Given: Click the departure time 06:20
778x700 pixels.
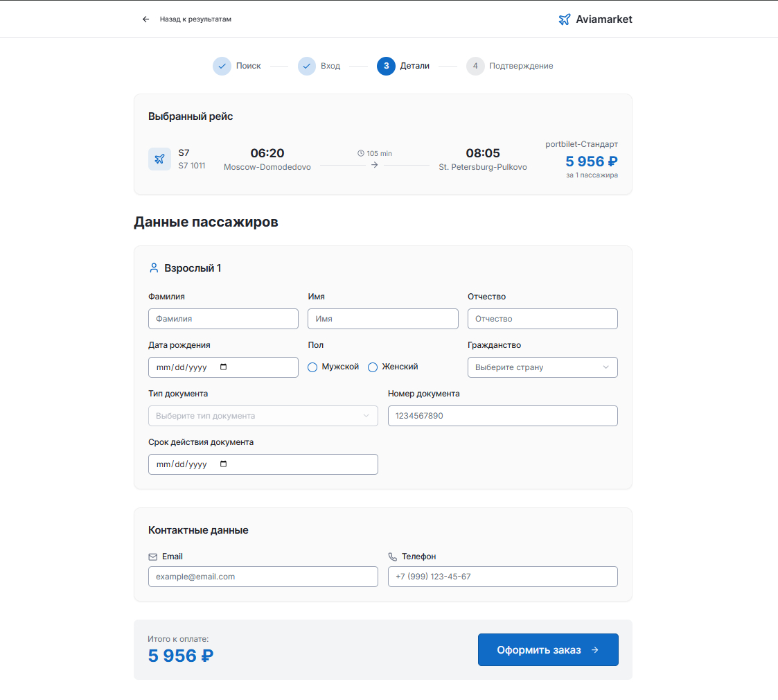Looking at the screenshot, I should [x=267, y=153].
